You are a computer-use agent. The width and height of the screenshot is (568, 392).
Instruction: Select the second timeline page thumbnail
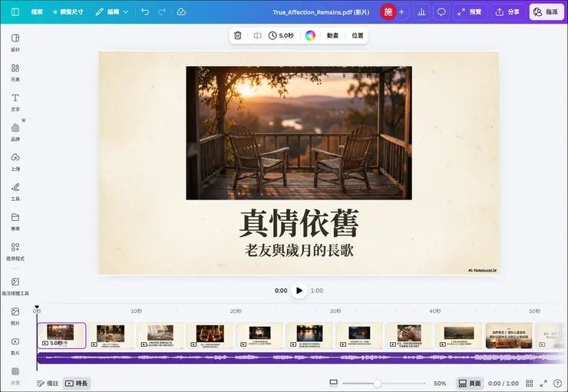pyautogui.click(x=111, y=335)
